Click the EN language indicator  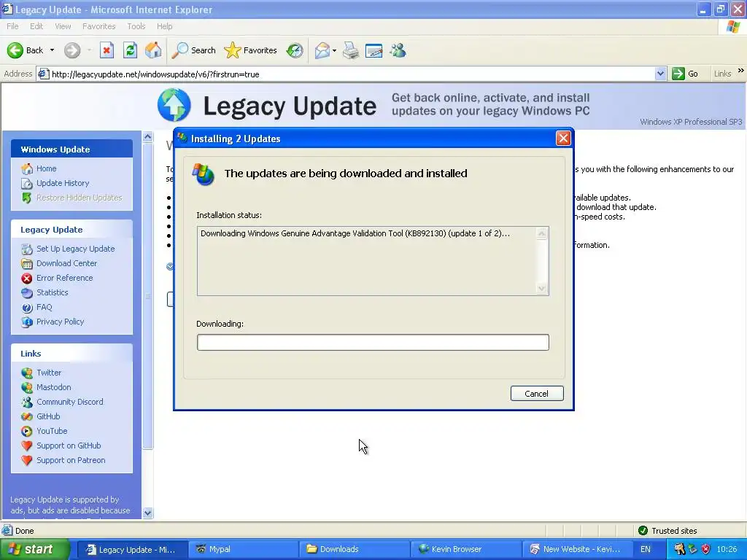pos(646,549)
